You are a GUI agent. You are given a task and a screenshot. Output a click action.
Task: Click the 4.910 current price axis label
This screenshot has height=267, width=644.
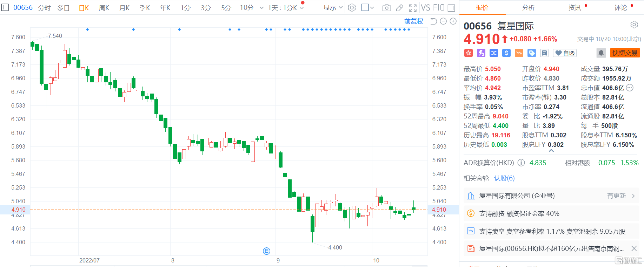18,210
